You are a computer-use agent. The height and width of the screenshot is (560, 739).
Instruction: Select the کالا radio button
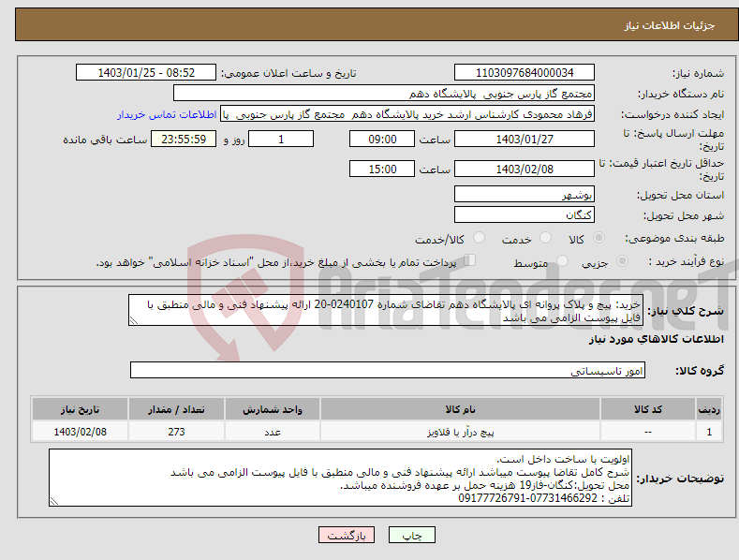pos(599,238)
